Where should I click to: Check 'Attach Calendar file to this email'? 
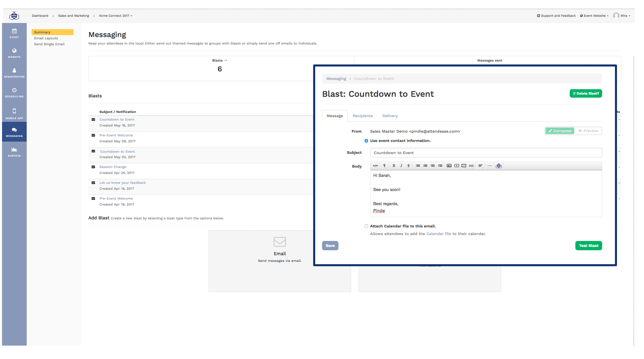tap(366, 226)
